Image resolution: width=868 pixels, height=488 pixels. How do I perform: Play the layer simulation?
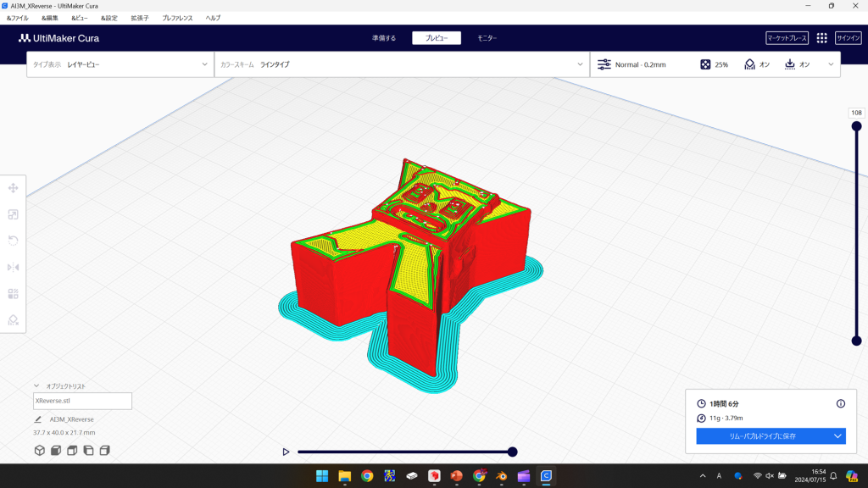(286, 452)
